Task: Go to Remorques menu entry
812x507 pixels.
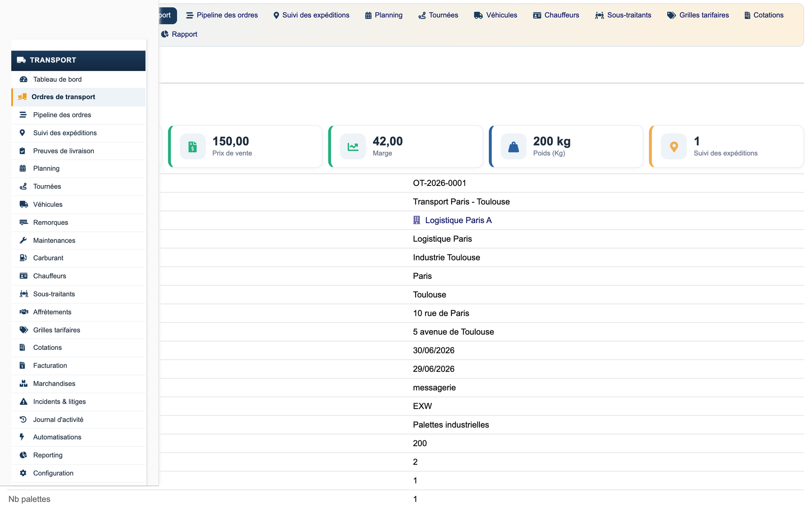Action: [x=78, y=222]
